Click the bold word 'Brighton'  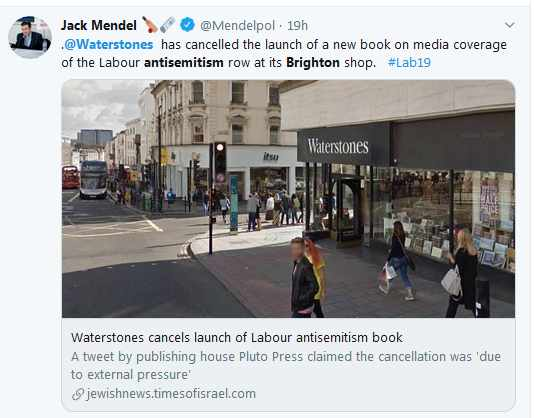(x=313, y=63)
